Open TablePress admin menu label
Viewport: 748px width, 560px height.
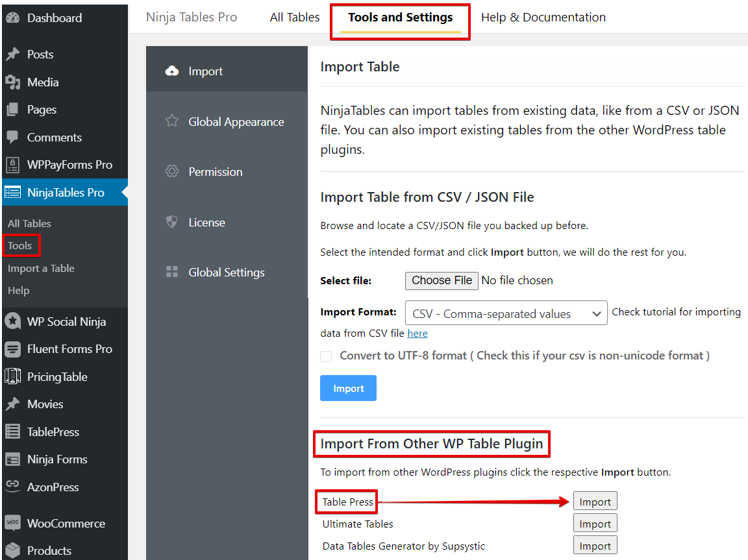pos(53,432)
